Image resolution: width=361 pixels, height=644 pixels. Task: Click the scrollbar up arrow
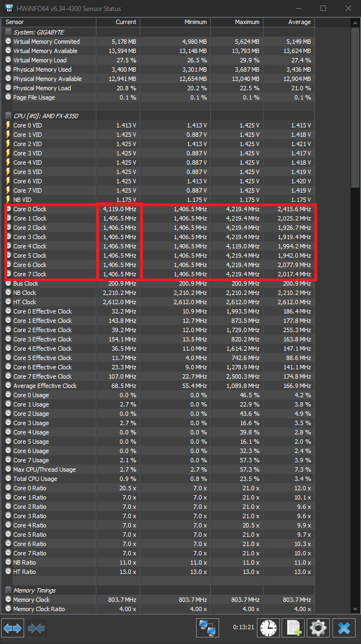pyautogui.click(x=356, y=22)
